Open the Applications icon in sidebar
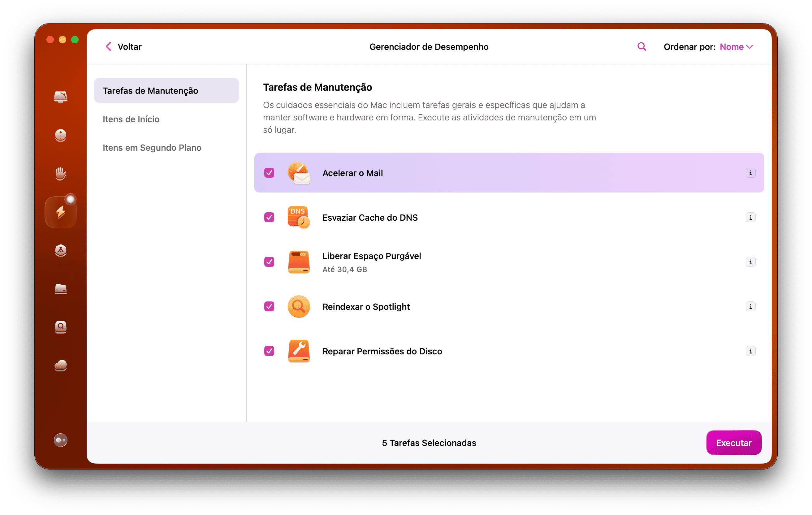The width and height of the screenshot is (812, 515). click(61, 251)
